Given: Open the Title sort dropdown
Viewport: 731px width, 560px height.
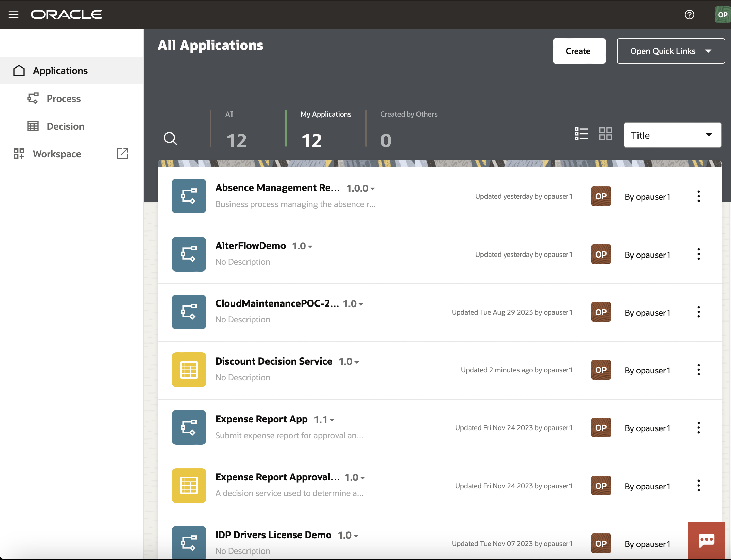Looking at the screenshot, I should (x=672, y=135).
